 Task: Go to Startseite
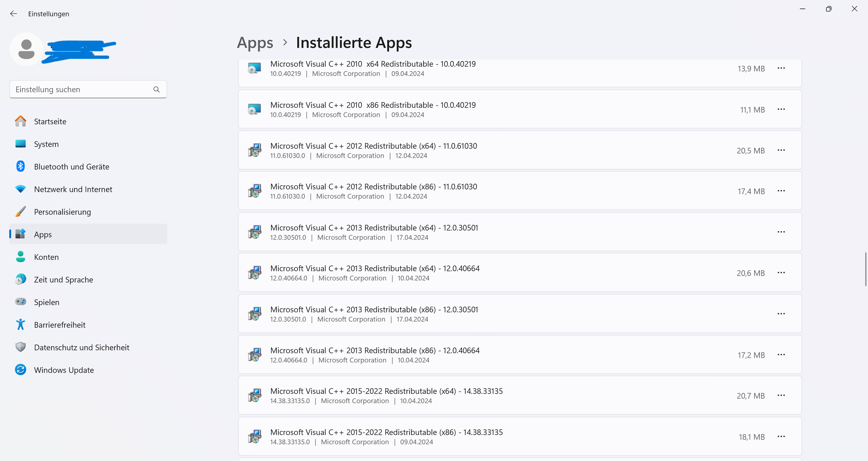pos(50,121)
